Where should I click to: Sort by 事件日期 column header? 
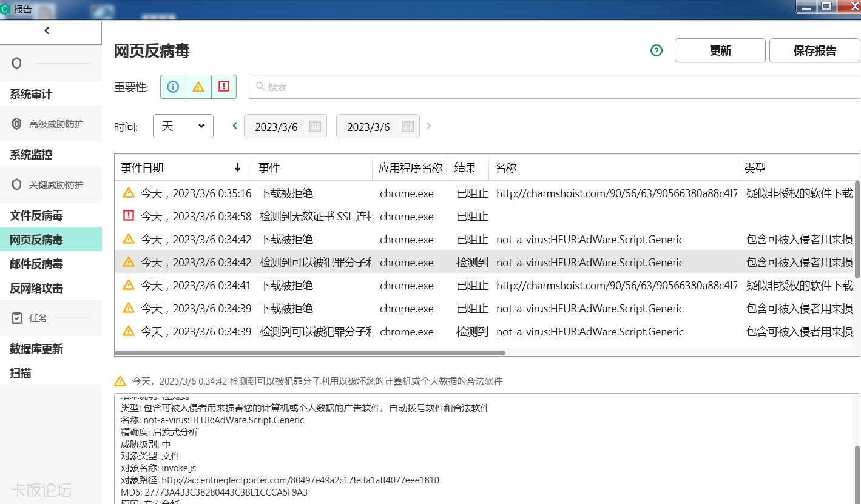[183, 168]
